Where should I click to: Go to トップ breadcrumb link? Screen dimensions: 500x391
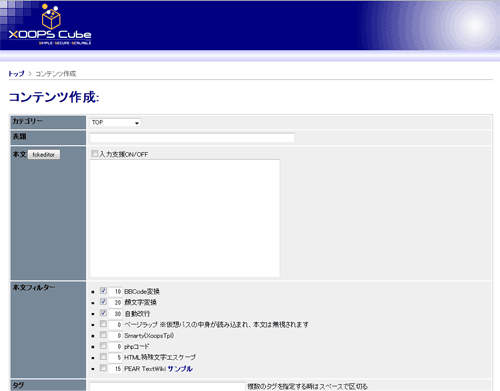pyautogui.click(x=16, y=74)
